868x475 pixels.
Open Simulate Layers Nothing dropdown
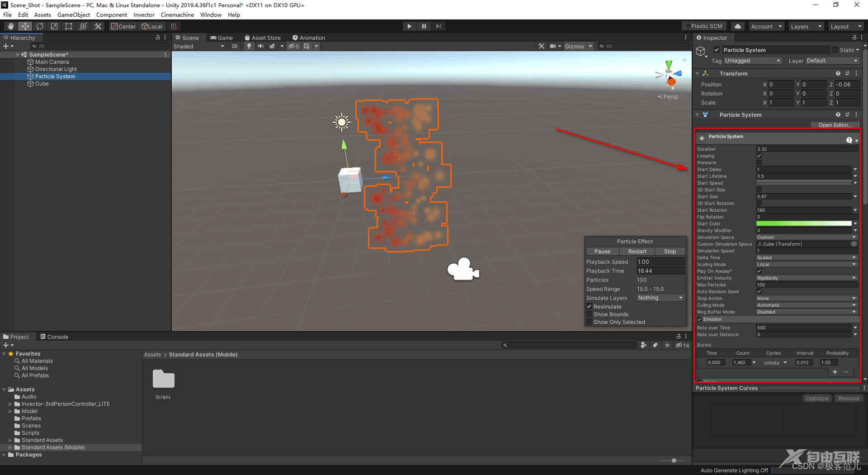click(x=660, y=298)
